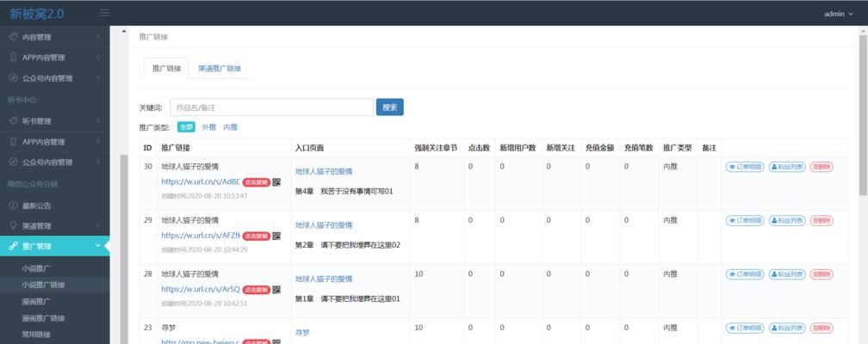Viewport: 868px width, 344px height.
Task: Delete promotion link row 28
Action: pos(821,273)
